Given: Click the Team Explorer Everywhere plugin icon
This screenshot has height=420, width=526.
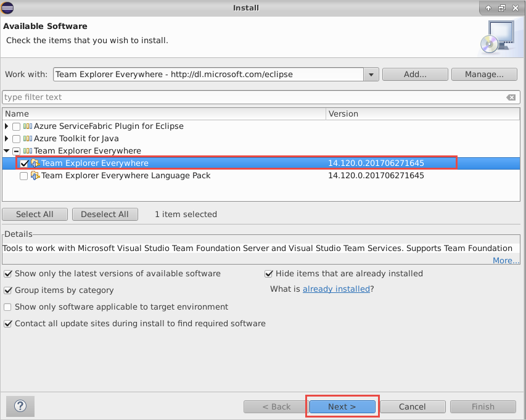Looking at the screenshot, I should pos(35,163).
